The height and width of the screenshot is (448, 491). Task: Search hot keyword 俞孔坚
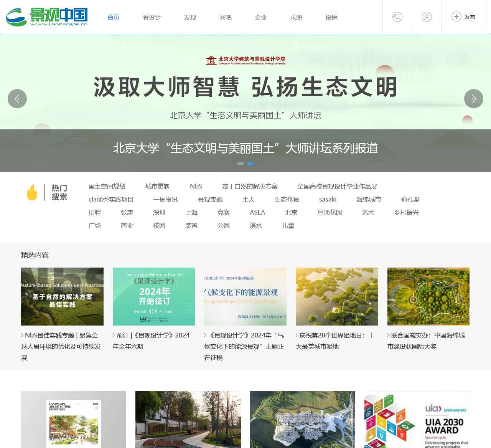point(410,199)
